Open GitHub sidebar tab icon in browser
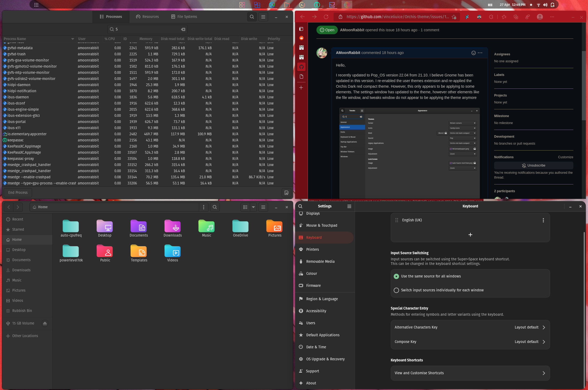The height and width of the screenshot is (390, 588). click(x=301, y=67)
